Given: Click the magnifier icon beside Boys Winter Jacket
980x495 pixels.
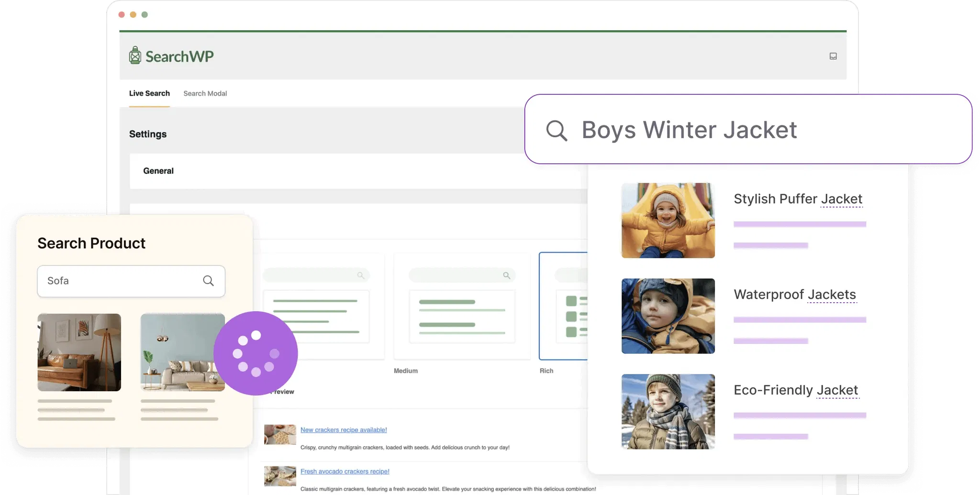Looking at the screenshot, I should tap(557, 130).
